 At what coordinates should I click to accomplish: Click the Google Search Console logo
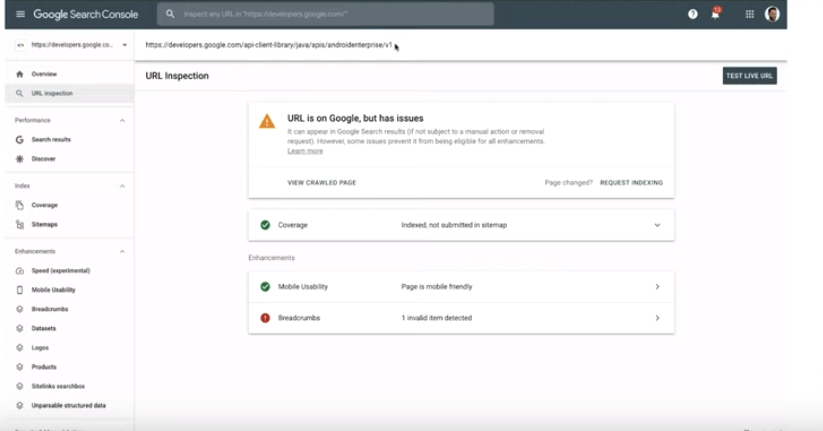(86, 14)
